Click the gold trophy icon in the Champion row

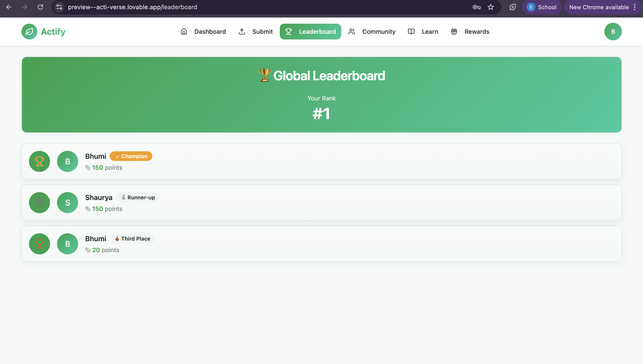pyautogui.click(x=40, y=161)
